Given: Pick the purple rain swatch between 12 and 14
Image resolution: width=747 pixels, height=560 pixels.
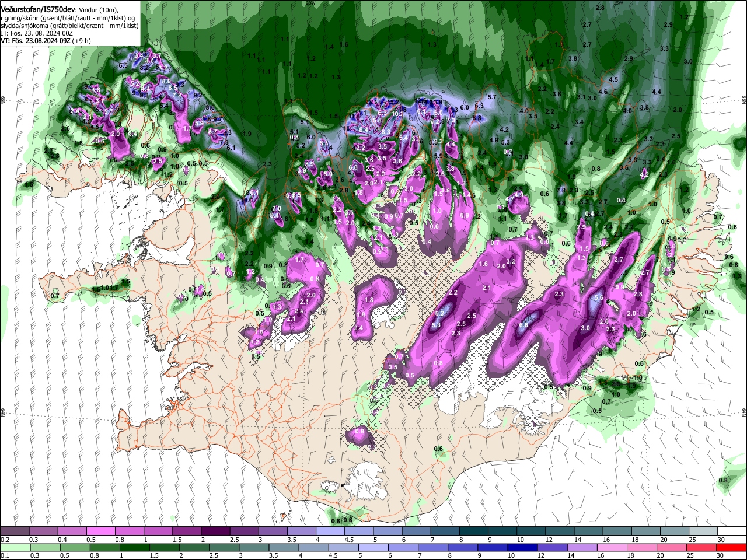Looking at the screenshot, I should 552,548.
